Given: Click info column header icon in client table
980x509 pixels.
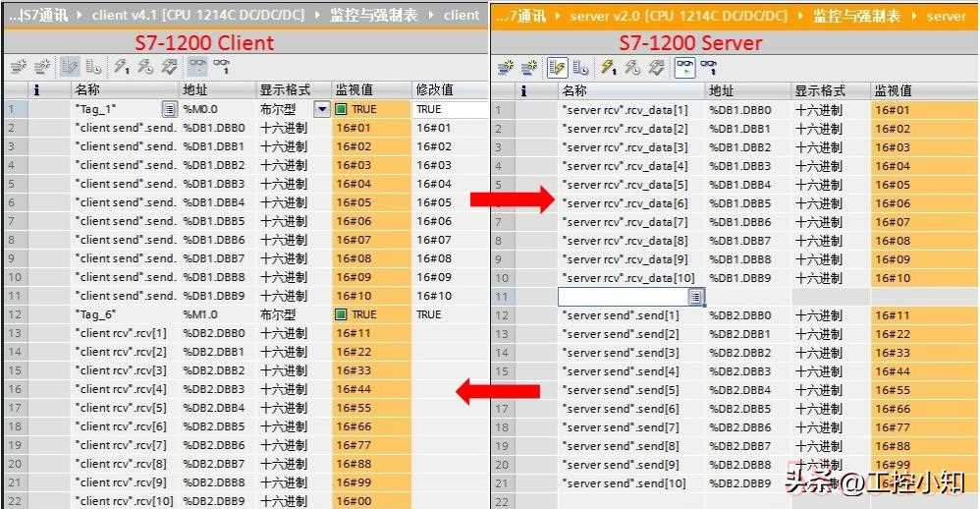Looking at the screenshot, I should pos(36,90).
